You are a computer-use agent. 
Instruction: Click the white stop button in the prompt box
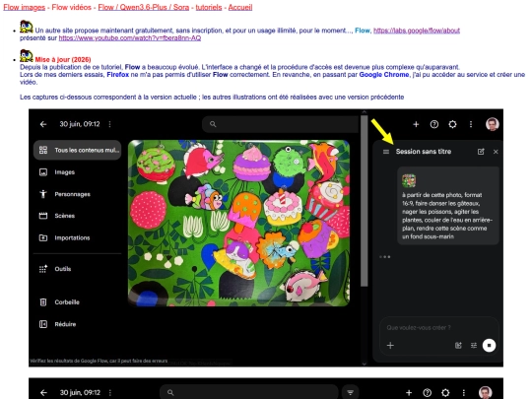tap(489, 346)
